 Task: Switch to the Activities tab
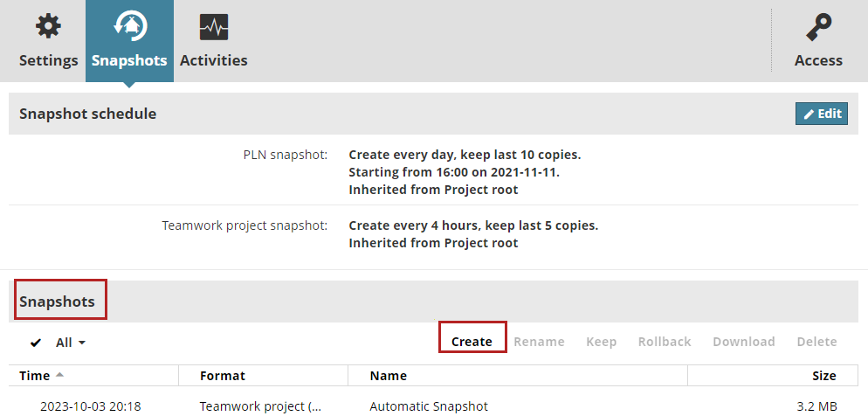point(214,60)
